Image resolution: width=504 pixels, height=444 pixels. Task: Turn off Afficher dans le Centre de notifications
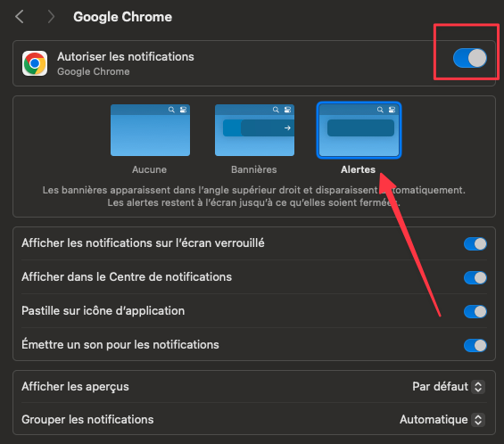475,278
